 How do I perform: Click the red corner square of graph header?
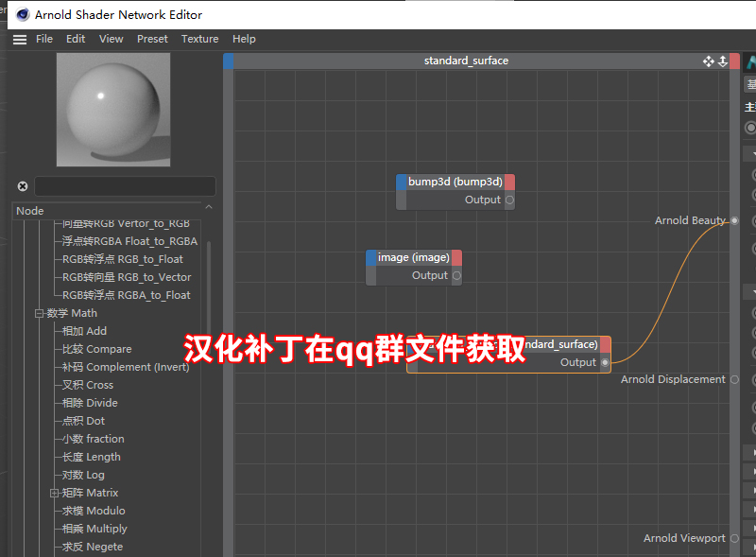[734, 61]
